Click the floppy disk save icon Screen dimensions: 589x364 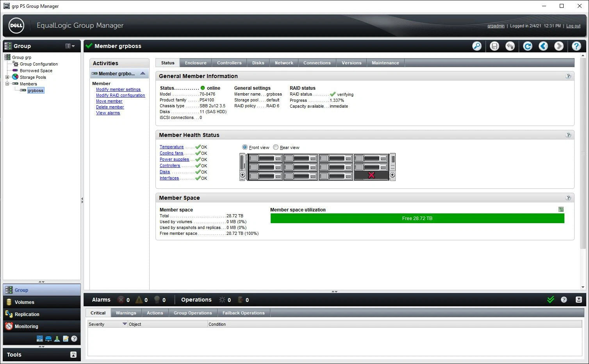click(x=494, y=46)
